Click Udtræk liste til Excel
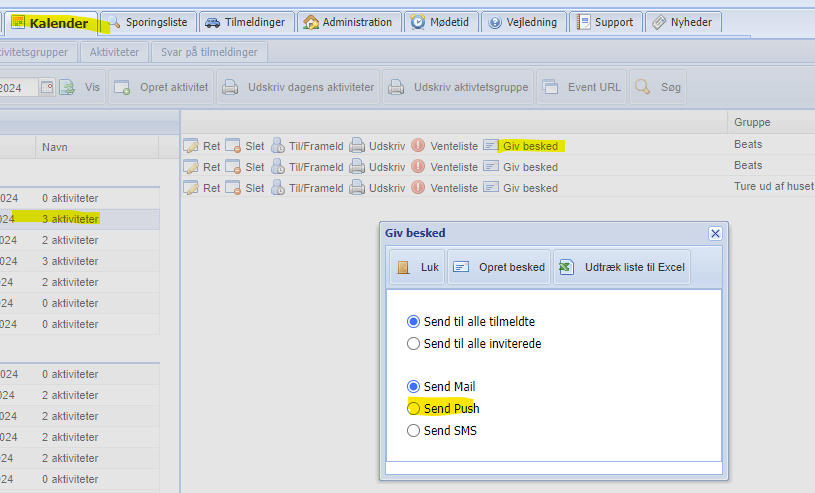Screen dimensions: 815x493 (622, 267)
